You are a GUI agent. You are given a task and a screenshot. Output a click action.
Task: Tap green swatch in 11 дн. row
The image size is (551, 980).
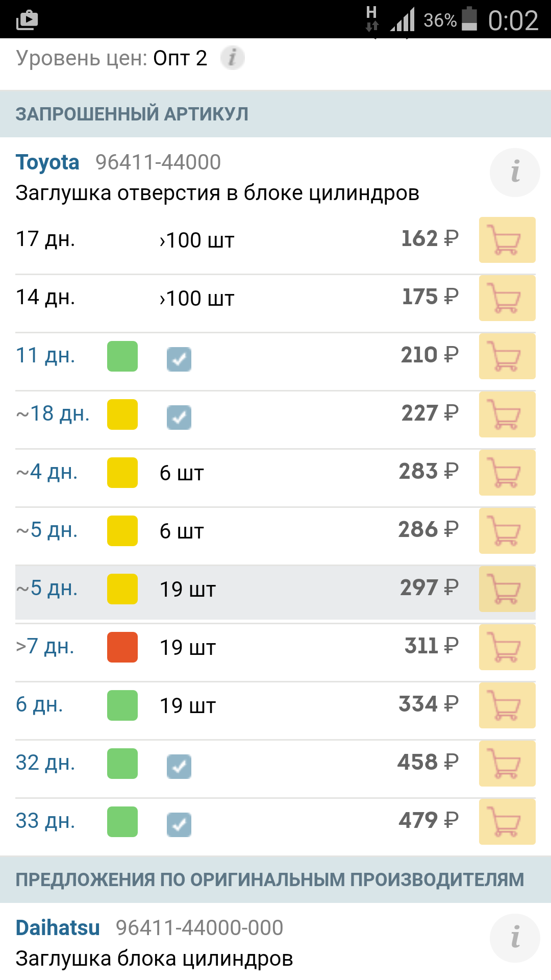click(x=122, y=356)
